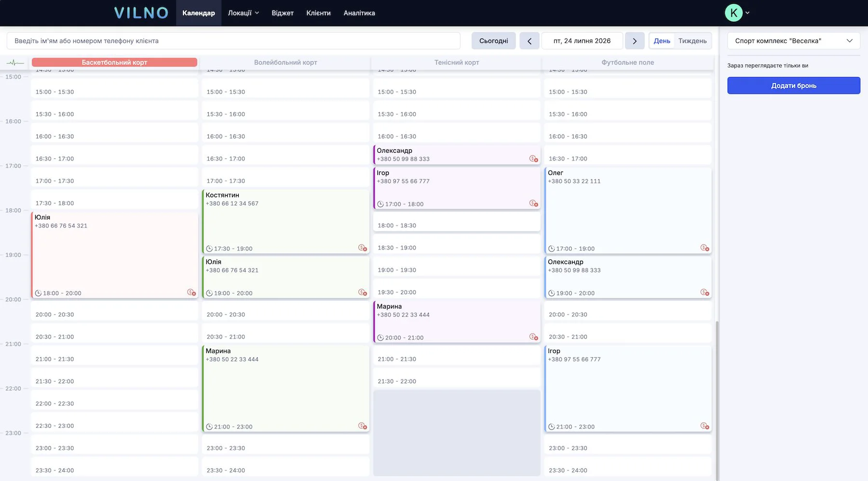Click unpaid icon on Олександр tennis booking
Screen dimensions: 868x481
point(533,159)
